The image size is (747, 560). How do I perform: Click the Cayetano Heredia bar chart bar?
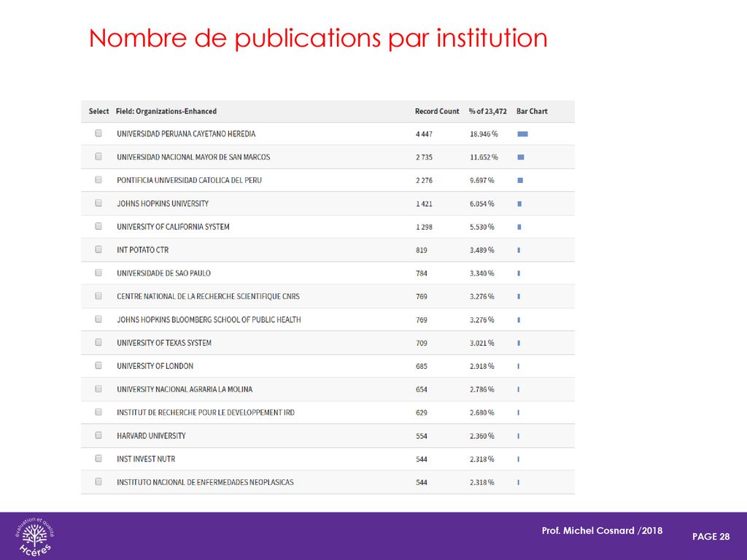[522, 134]
